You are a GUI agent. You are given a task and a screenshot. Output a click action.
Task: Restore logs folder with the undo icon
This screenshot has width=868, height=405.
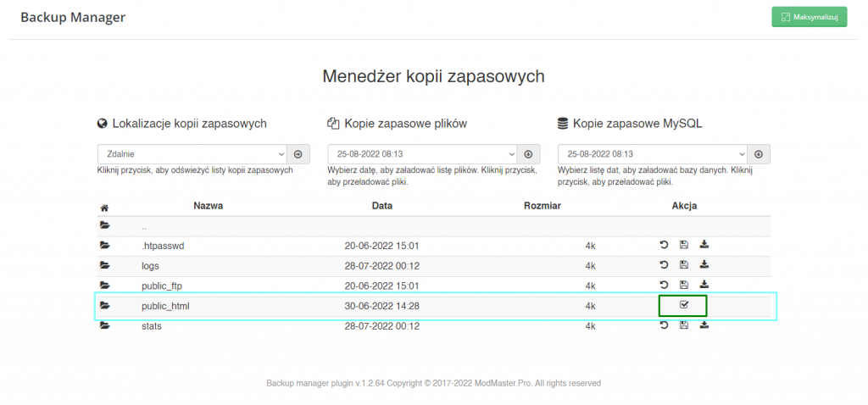point(664,264)
